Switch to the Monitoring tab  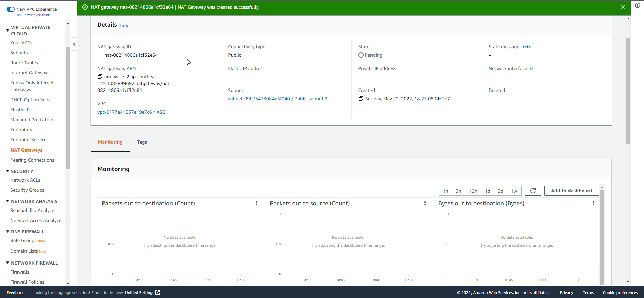(x=110, y=142)
